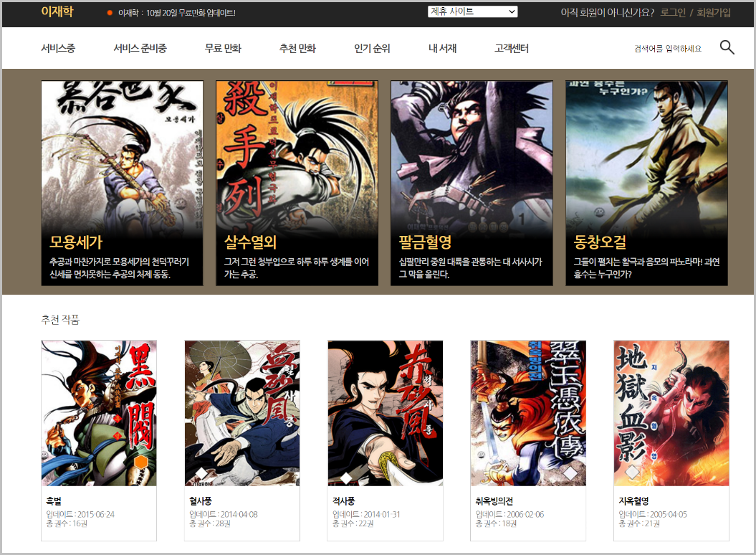756x555 pixels.
Task: Open the 서비스중 menu
Action: (x=58, y=48)
